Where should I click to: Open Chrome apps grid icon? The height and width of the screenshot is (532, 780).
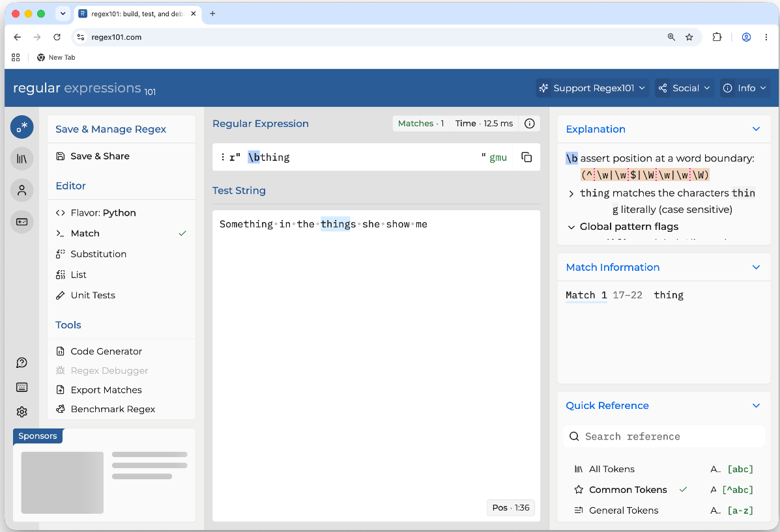[16, 57]
